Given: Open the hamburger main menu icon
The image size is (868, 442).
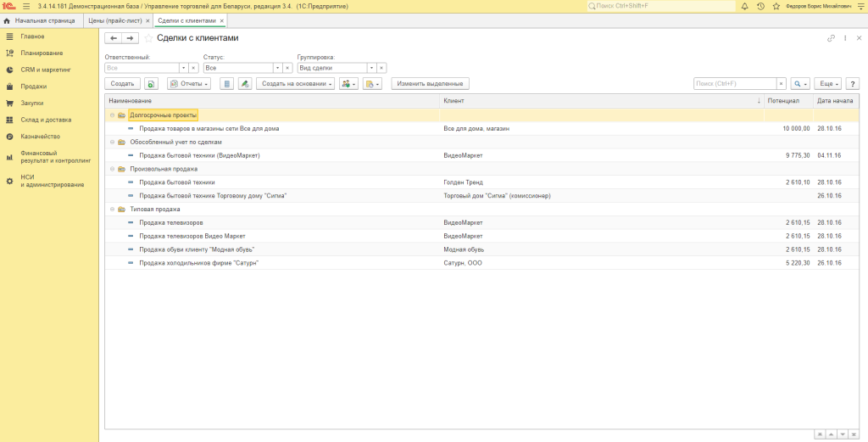Looking at the screenshot, I should click(26, 6).
